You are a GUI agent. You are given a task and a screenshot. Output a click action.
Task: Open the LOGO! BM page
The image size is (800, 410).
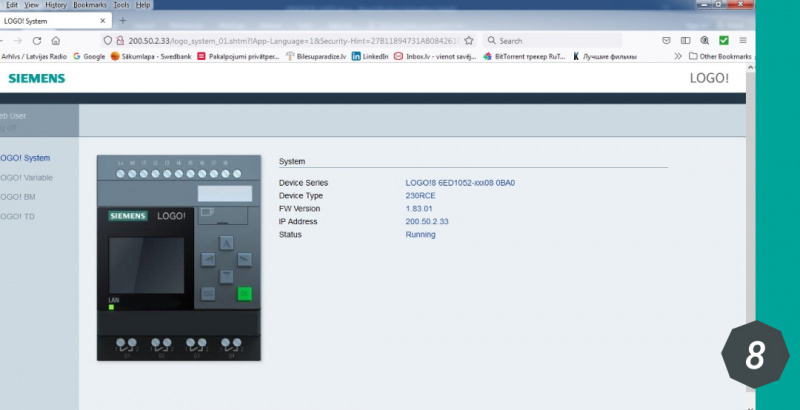20,196
